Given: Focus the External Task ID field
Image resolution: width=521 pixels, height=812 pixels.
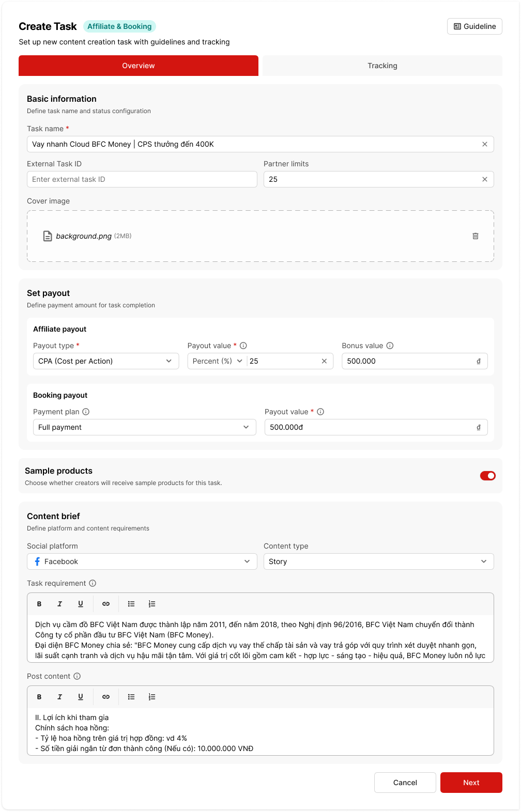Looking at the screenshot, I should click(142, 179).
